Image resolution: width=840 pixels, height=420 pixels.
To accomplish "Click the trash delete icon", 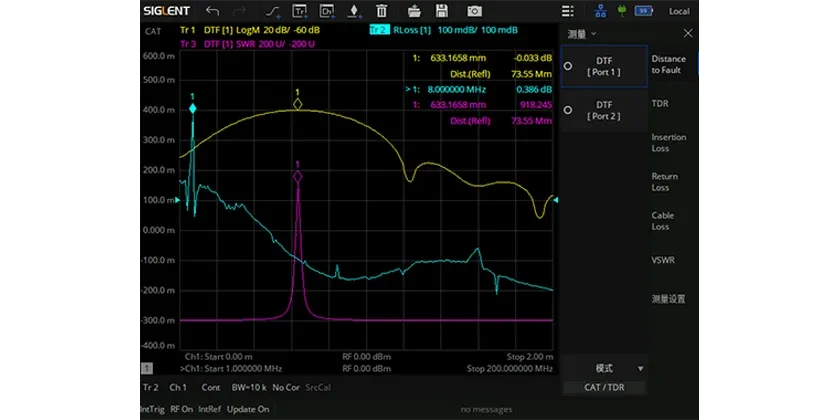I will 381,11.
